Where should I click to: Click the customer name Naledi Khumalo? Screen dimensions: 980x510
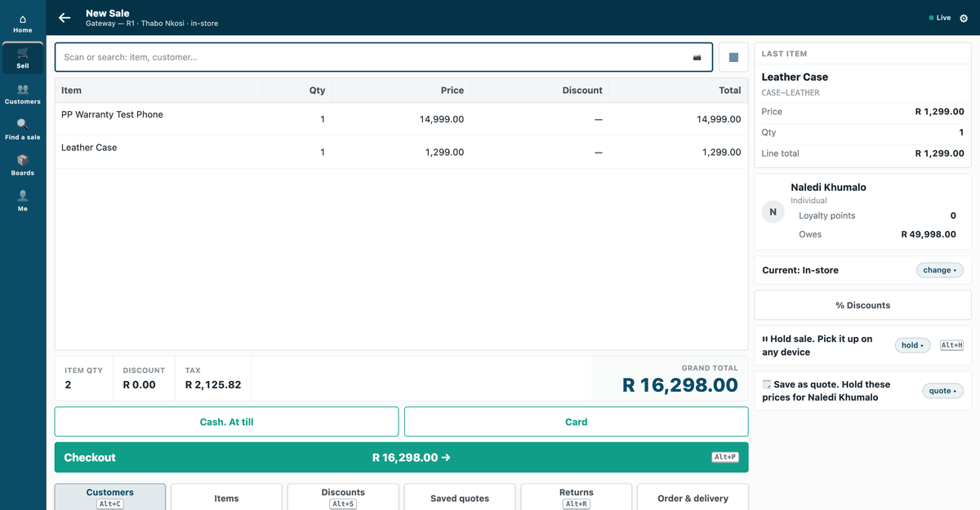click(828, 187)
